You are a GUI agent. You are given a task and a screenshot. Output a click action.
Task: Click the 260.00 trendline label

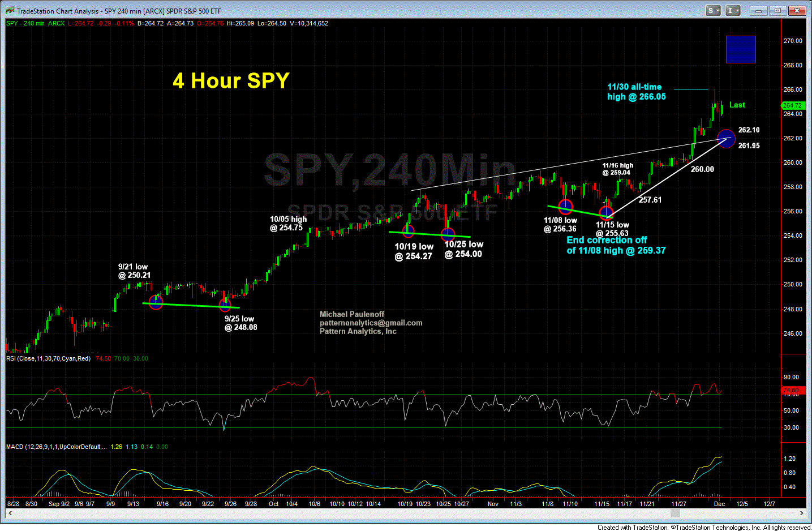click(702, 169)
